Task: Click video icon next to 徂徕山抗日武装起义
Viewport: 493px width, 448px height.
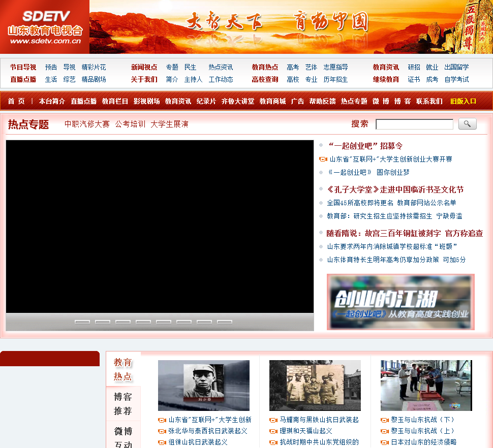Action: point(162,442)
